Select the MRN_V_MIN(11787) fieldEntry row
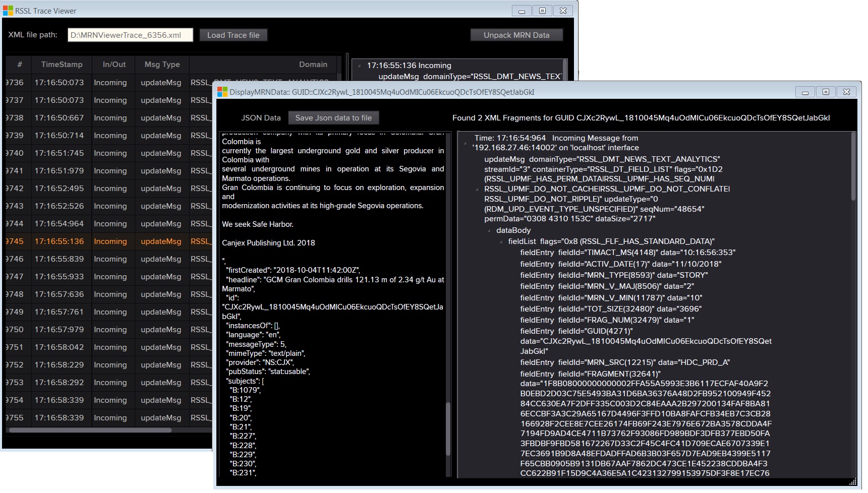 (x=611, y=297)
